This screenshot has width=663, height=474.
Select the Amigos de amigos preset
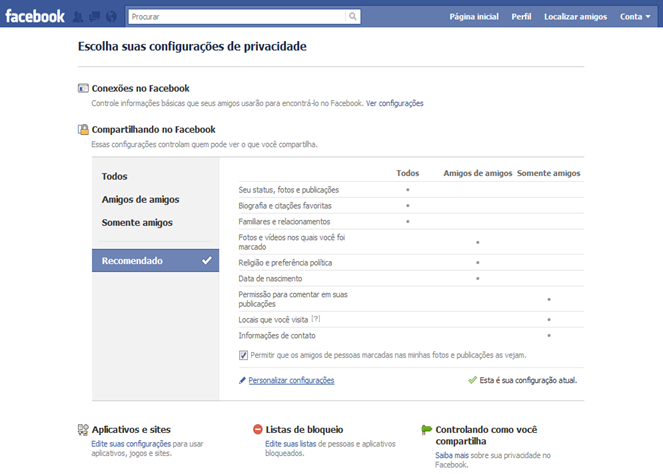[x=140, y=200]
